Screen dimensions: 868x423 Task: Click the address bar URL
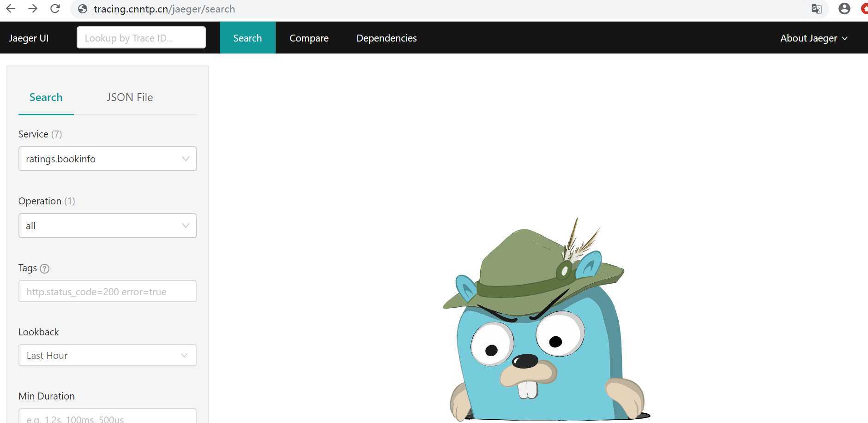tap(164, 9)
